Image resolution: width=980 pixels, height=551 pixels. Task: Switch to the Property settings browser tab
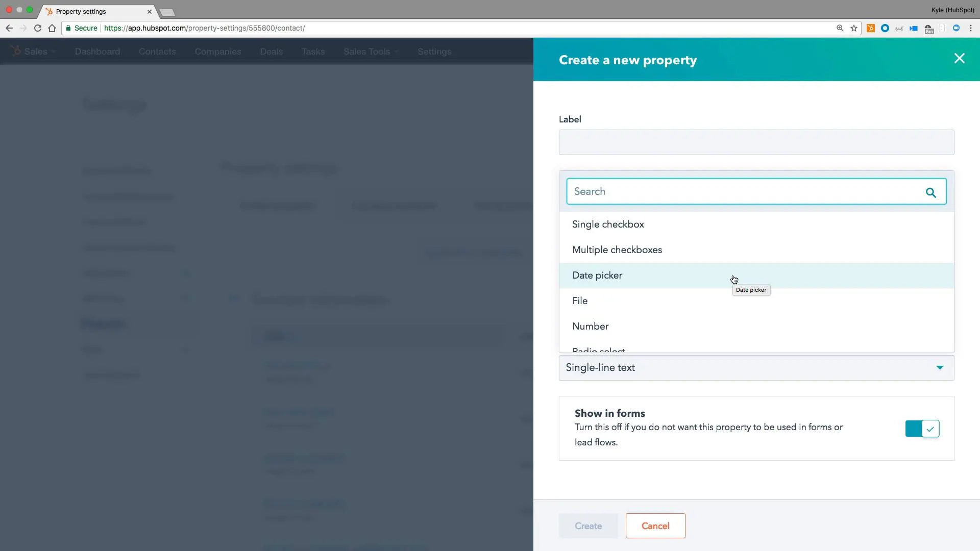(82, 11)
